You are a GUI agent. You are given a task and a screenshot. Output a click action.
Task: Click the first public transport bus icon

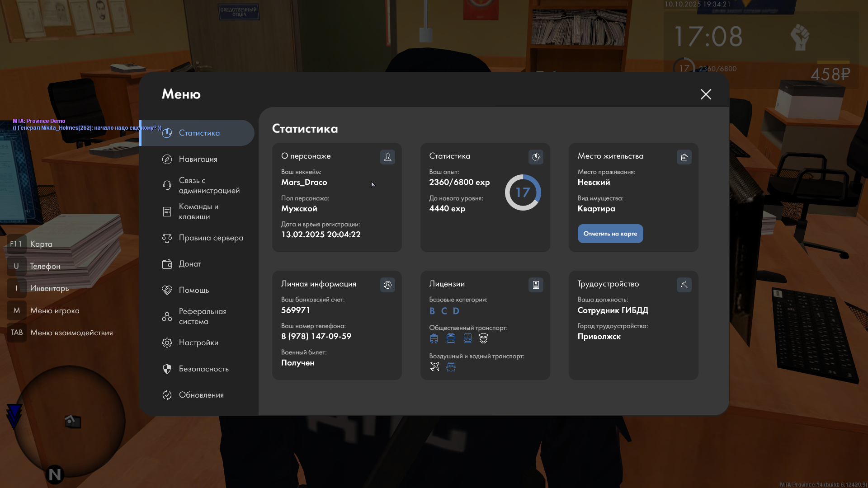pyautogui.click(x=434, y=338)
